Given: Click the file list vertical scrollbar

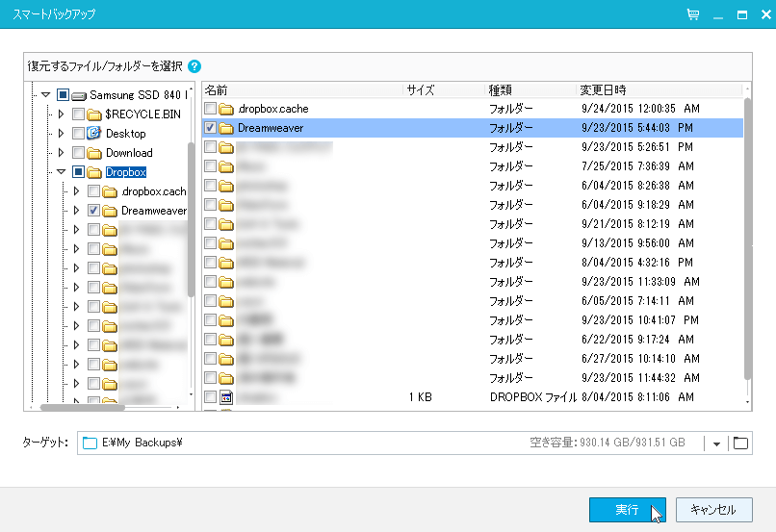Looking at the screenshot, I should click(747, 239).
